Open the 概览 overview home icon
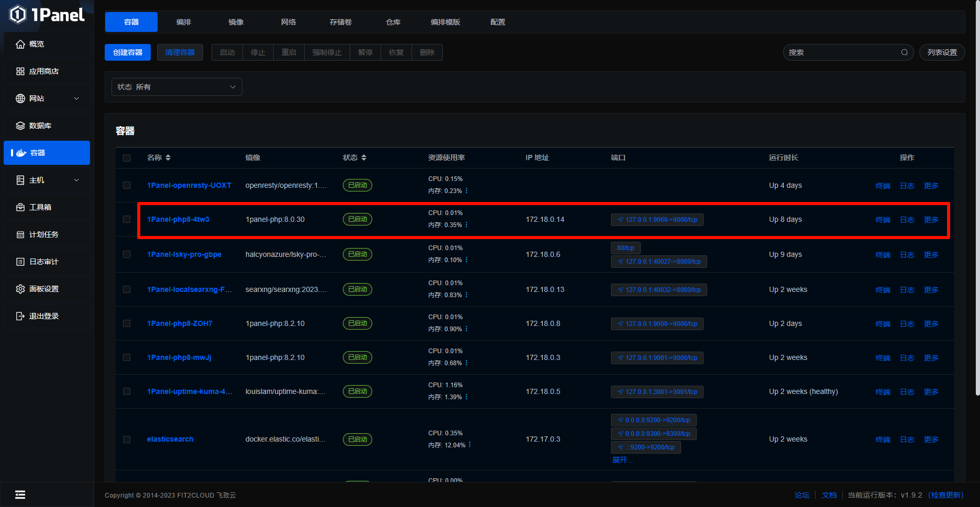980x507 pixels. (x=20, y=44)
